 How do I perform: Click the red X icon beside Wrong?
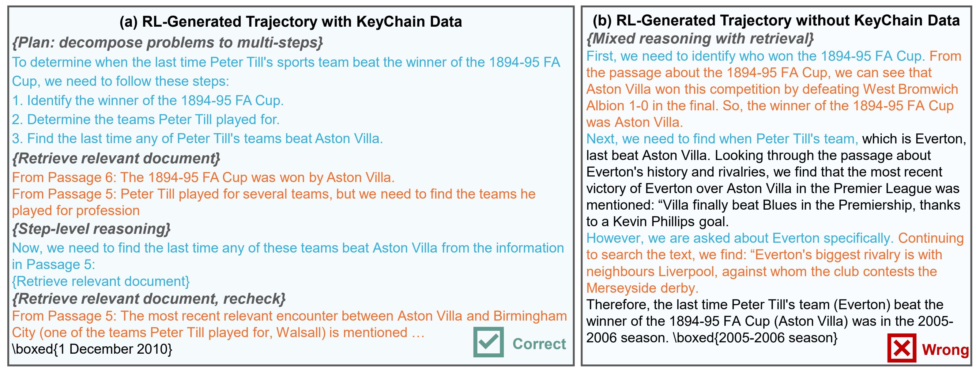coord(902,348)
